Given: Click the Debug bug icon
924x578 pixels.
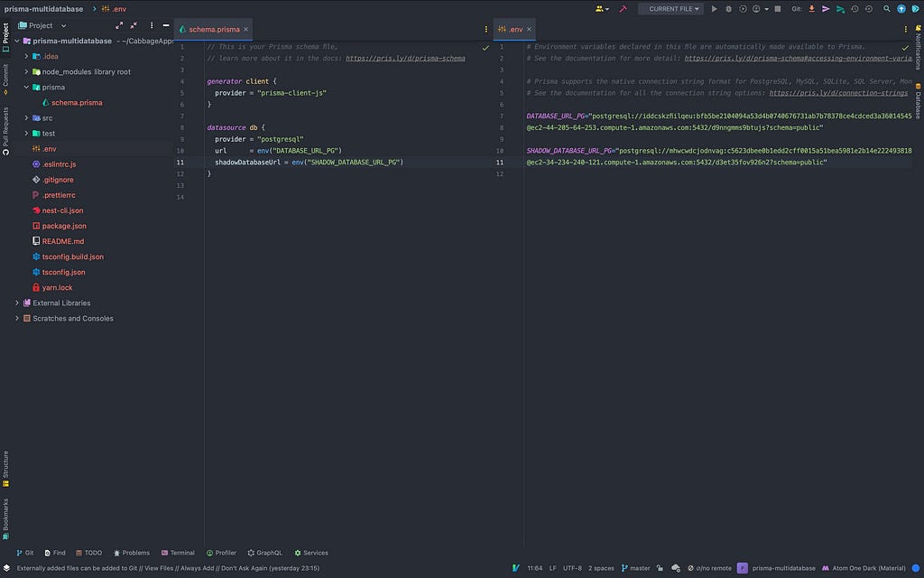Looking at the screenshot, I should [729, 9].
